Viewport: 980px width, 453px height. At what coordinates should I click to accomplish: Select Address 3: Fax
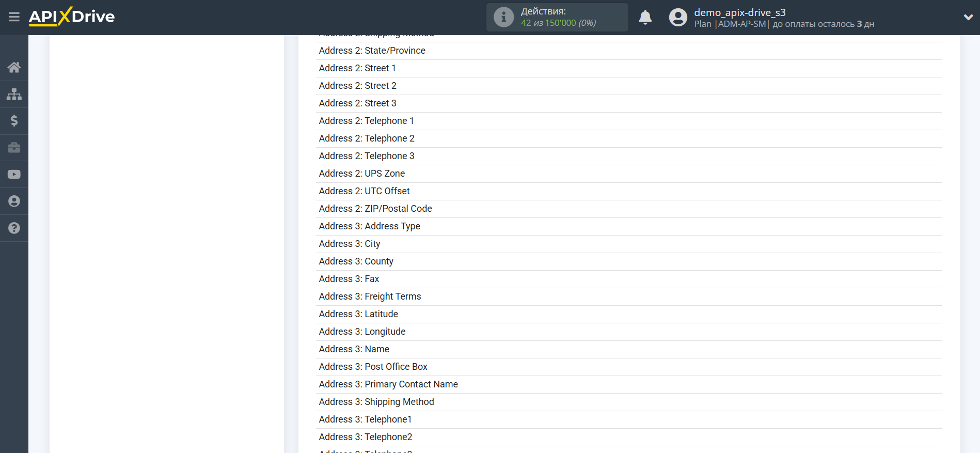click(629, 279)
